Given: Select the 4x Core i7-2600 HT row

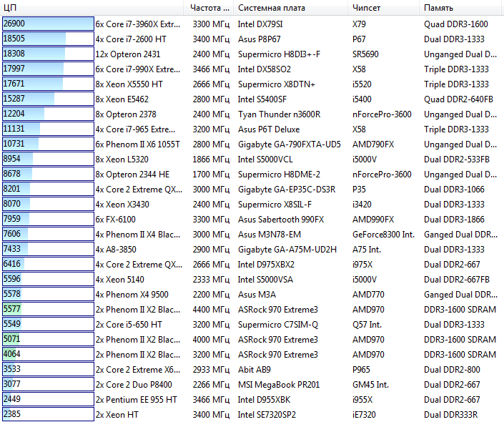Looking at the screenshot, I should (252, 39).
